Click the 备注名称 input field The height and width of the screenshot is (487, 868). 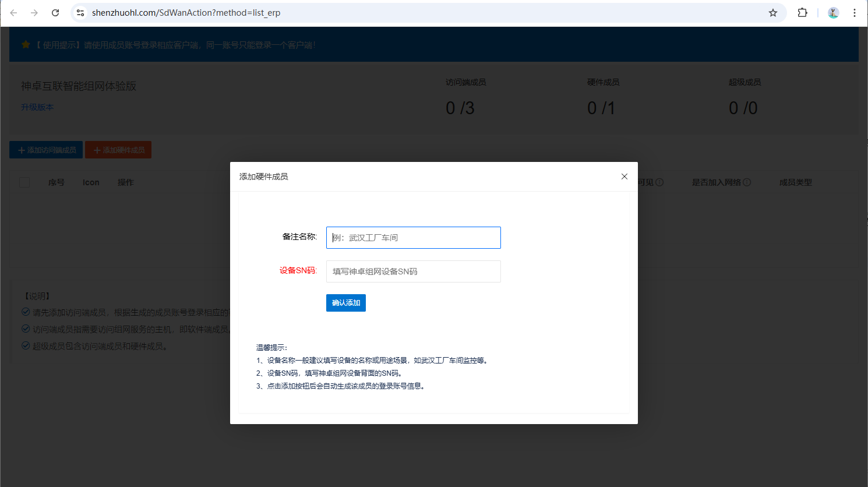(x=413, y=238)
